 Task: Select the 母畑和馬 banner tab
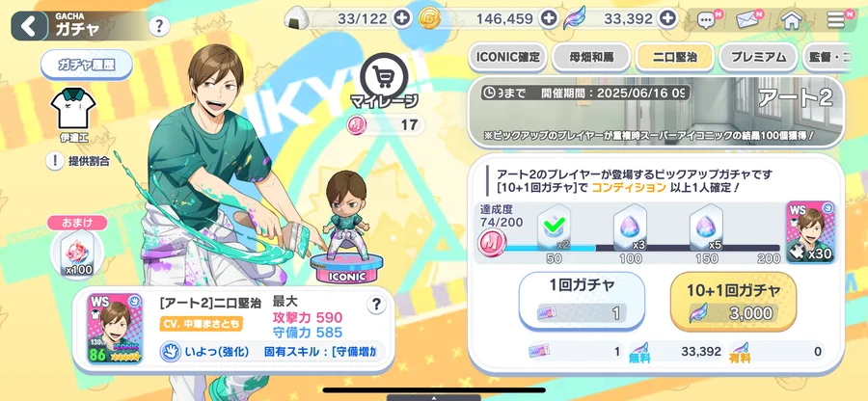590,57
